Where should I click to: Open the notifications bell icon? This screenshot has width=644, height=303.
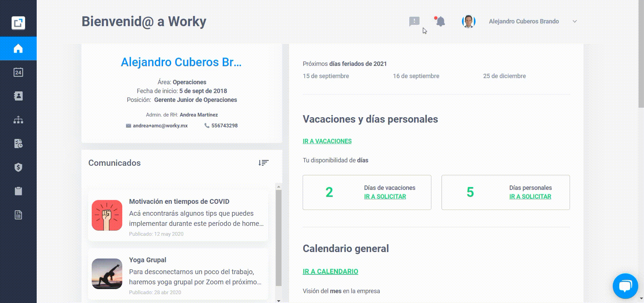tap(440, 21)
